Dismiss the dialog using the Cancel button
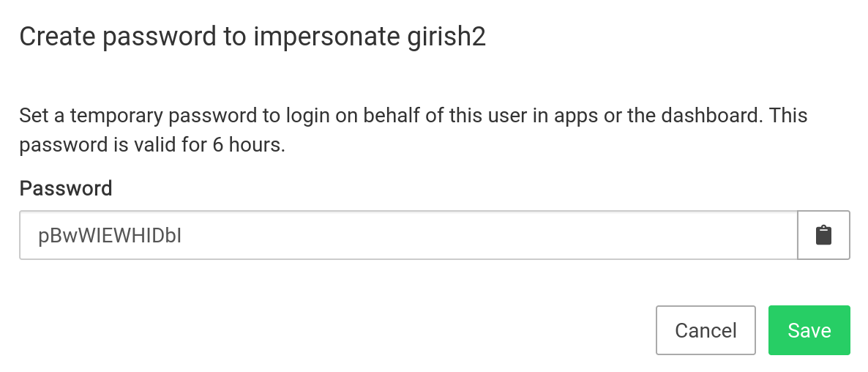The width and height of the screenshot is (868, 372). 706,330
